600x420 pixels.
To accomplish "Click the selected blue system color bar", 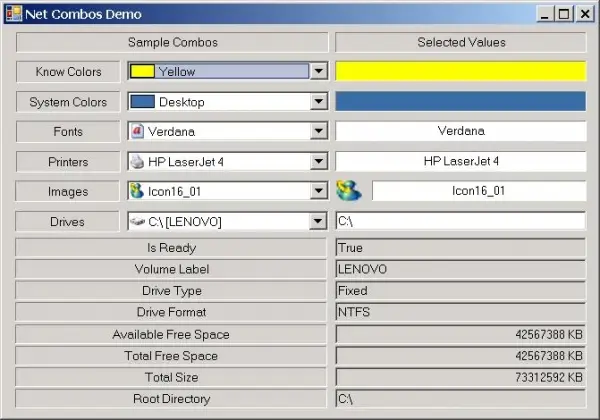I will coord(461,101).
